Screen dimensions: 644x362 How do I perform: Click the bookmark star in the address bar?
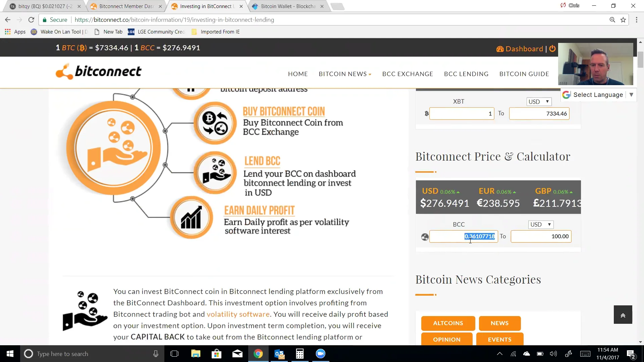click(x=624, y=20)
